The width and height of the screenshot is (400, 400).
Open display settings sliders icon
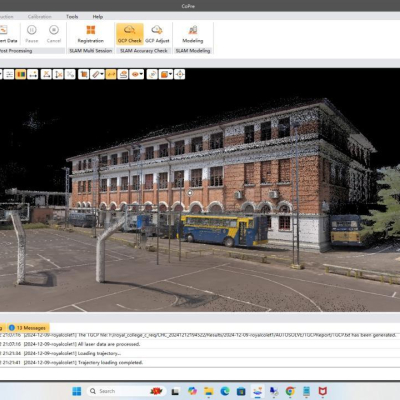click(x=9, y=74)
